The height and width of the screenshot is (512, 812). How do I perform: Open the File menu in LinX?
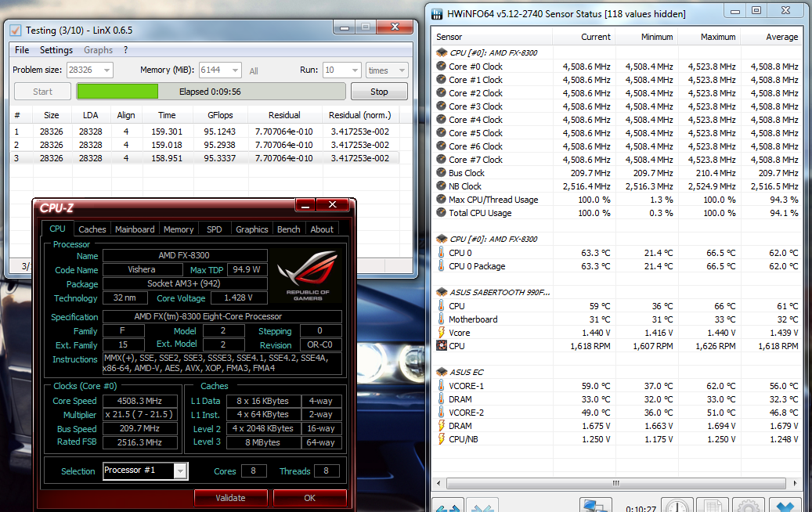pyautogui.click(x=22, y=50)
